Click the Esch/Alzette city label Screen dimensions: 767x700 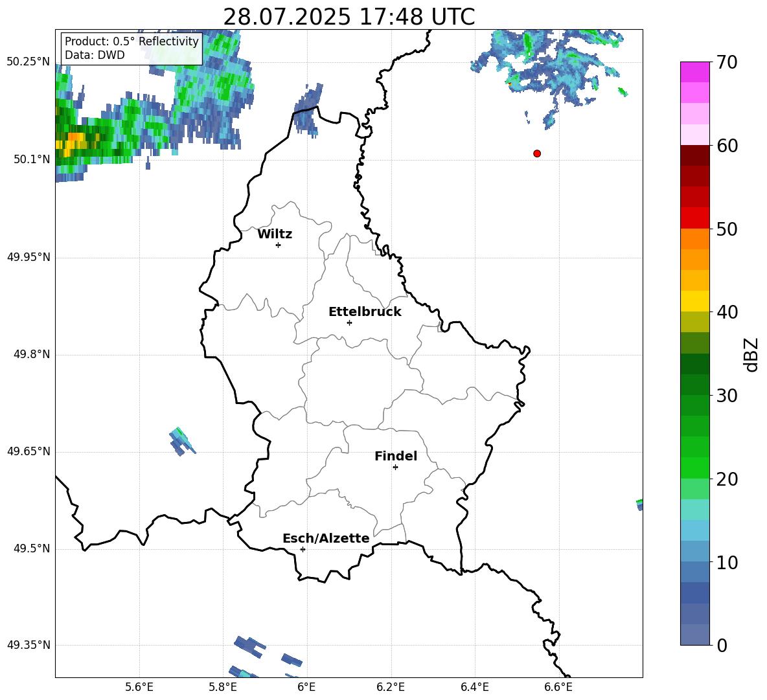click(x=326, y=538)
